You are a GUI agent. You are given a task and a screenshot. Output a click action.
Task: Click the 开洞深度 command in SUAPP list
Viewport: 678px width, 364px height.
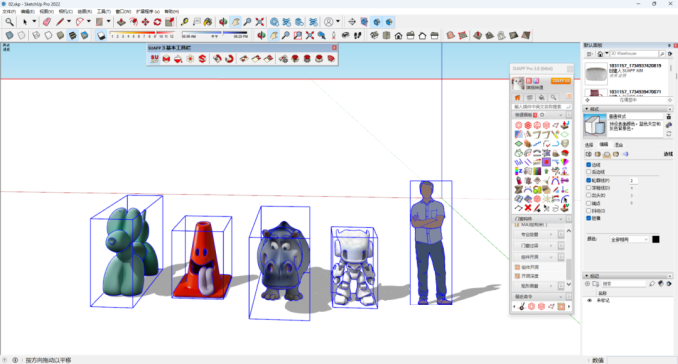[530, 276]
